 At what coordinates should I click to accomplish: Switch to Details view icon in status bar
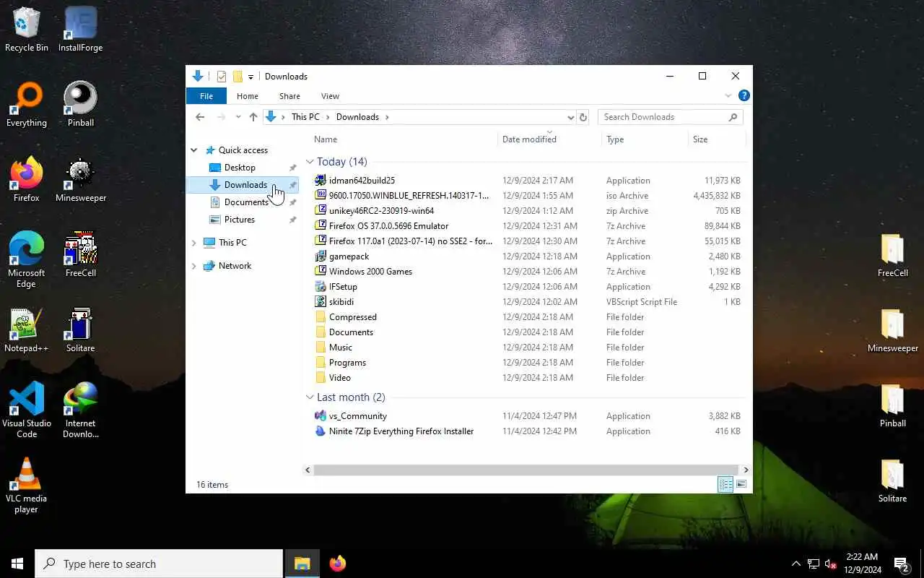[x=725, y=485]
